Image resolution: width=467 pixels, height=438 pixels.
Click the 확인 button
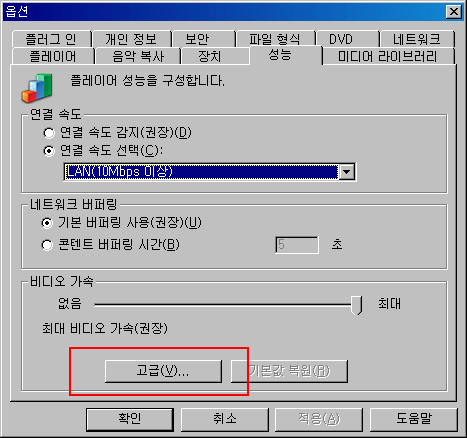[x=130, y=419]
